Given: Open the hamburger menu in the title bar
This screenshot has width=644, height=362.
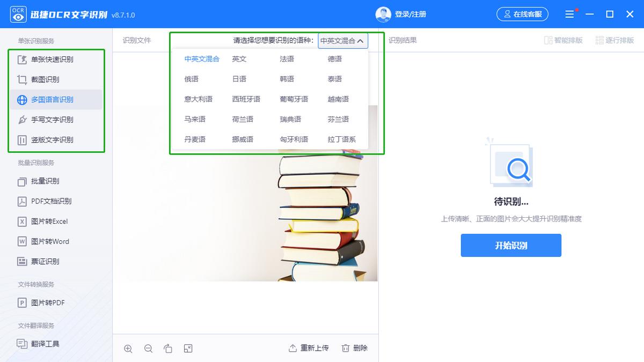Looking at the screenshot, I should pyautogui.click(x=569, y=14).
